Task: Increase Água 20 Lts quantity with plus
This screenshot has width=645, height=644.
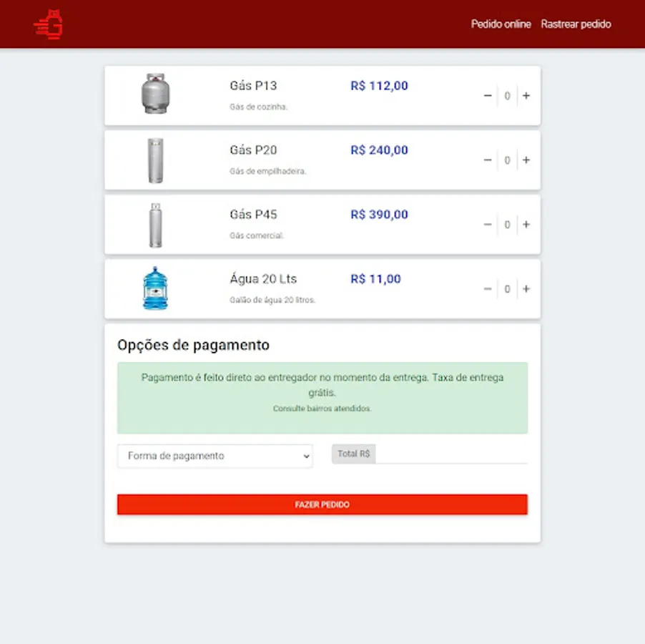Action: click(526, 289)
